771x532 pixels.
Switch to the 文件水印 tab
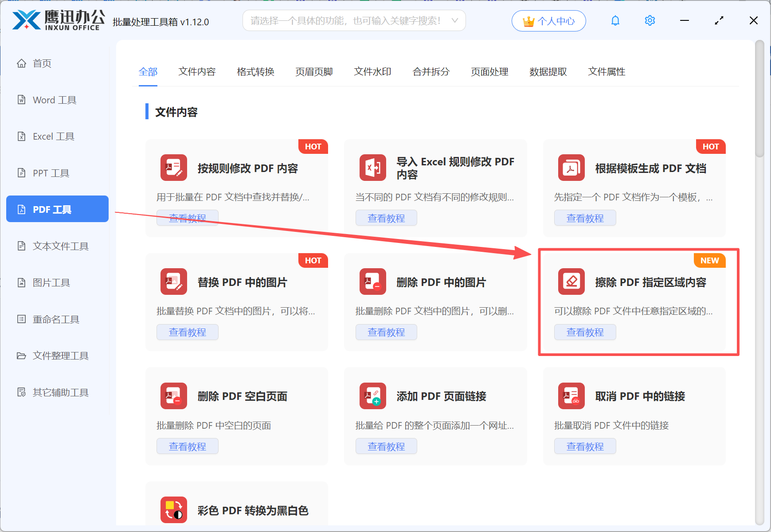(x=372, y=72)
